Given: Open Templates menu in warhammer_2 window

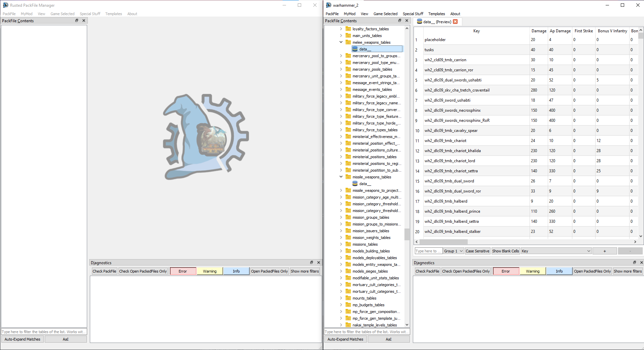Looking at the screenshot, I should click(437, 14).
